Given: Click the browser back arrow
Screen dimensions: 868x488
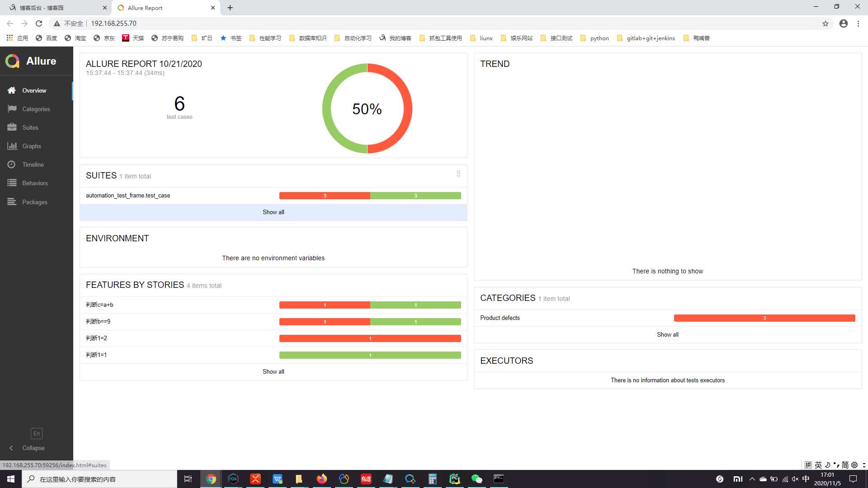Looking at the screenshot, I should (x=10, y=23).
